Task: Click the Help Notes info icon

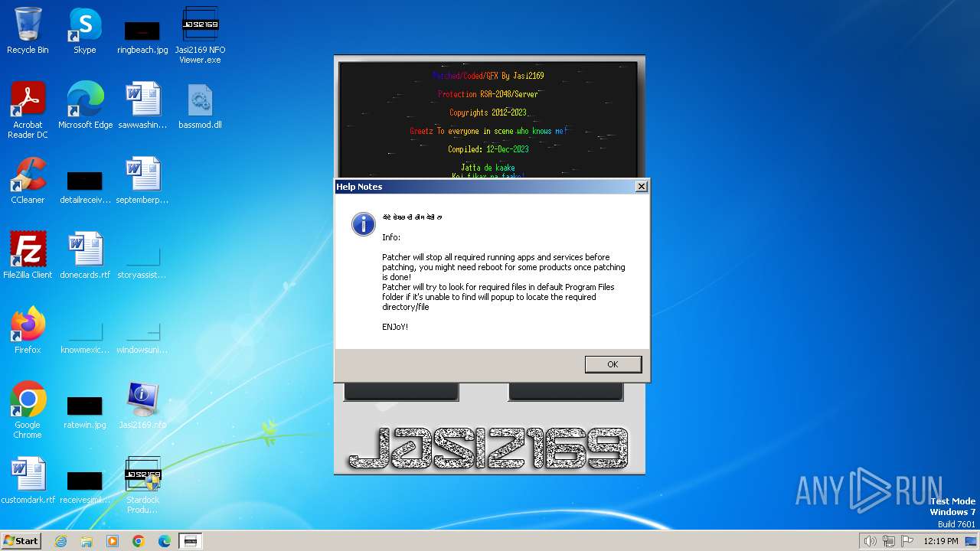Action: coord(363,223)
